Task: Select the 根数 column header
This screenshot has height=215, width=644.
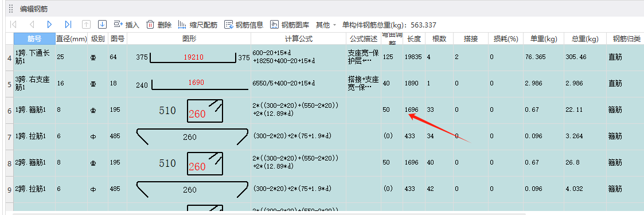Action: pyautogui.click(x=439, y=38)
